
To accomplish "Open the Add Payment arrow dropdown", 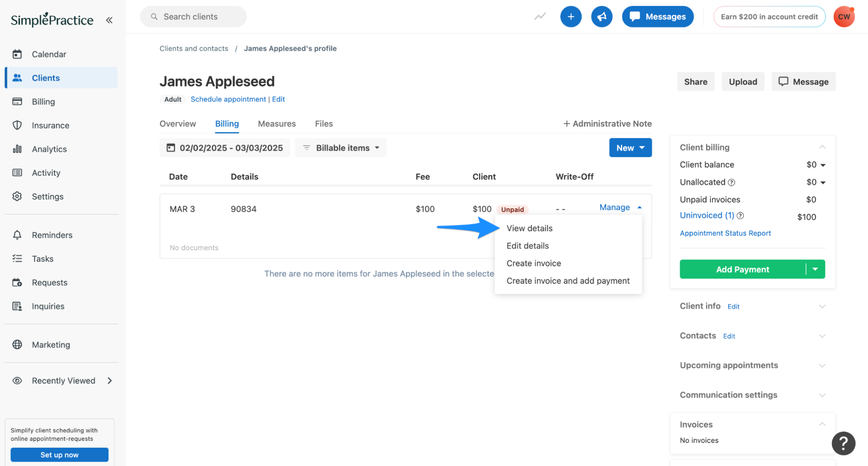I will [x=815, y=269].
